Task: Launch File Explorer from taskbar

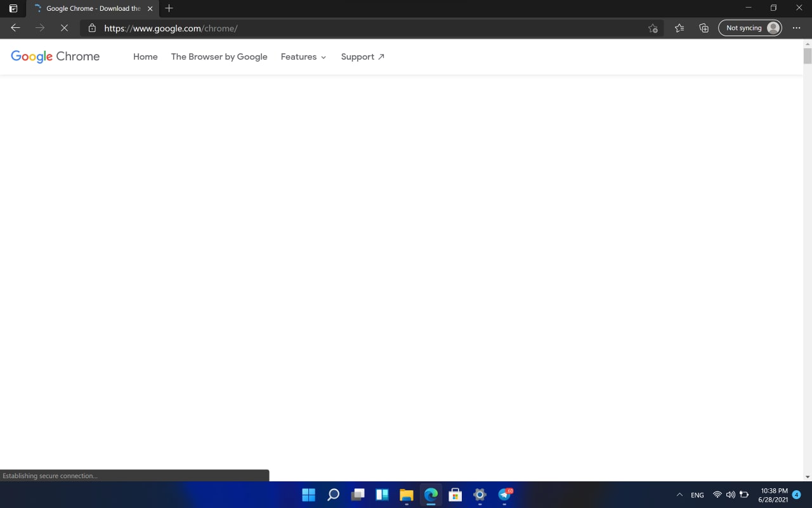Action: [x=407, y=495]
